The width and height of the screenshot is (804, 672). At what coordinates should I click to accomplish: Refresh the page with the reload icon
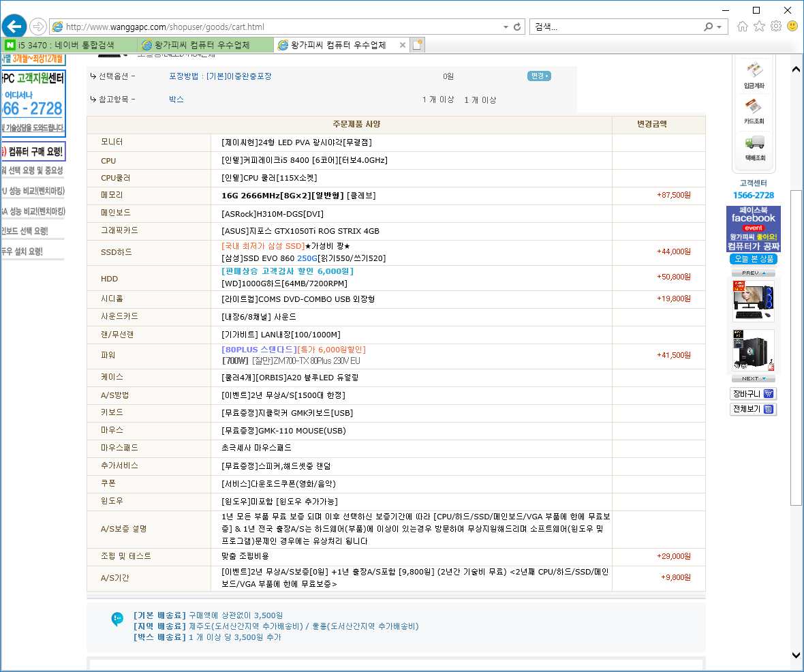pyautogui.click(x=517, y=27)
